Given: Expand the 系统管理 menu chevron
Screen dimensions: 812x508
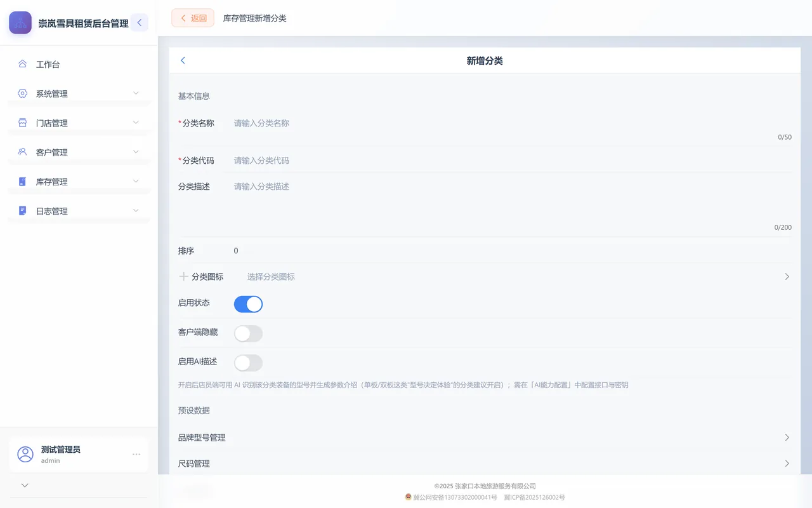Looking at the screenshot, I should pyautogui.click(x=136, y=93).
